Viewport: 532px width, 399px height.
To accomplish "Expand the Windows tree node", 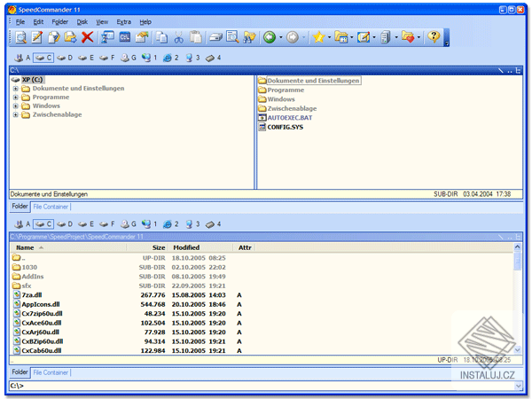I will pyautogui.click(x=16, y=106).
